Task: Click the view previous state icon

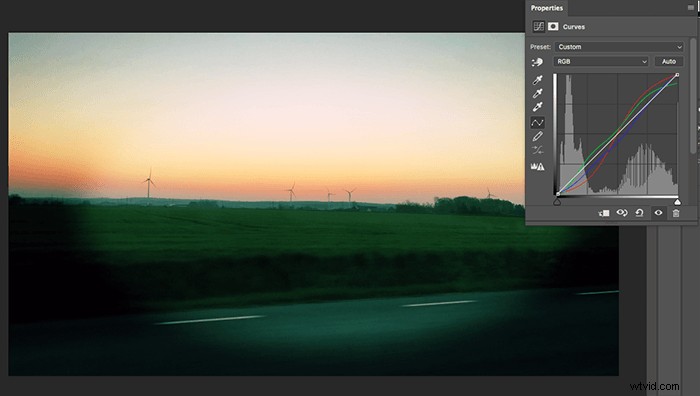Action: pyautogui.click(x=622, y=213)
